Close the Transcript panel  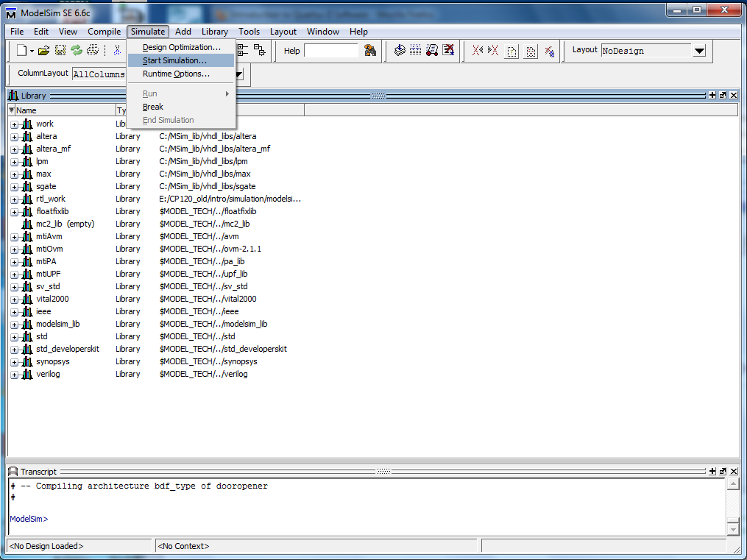point(733,471)
